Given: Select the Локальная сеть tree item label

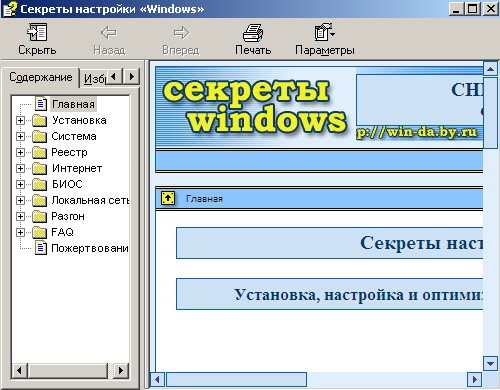Looking at the screenshot, I should 90,200.
